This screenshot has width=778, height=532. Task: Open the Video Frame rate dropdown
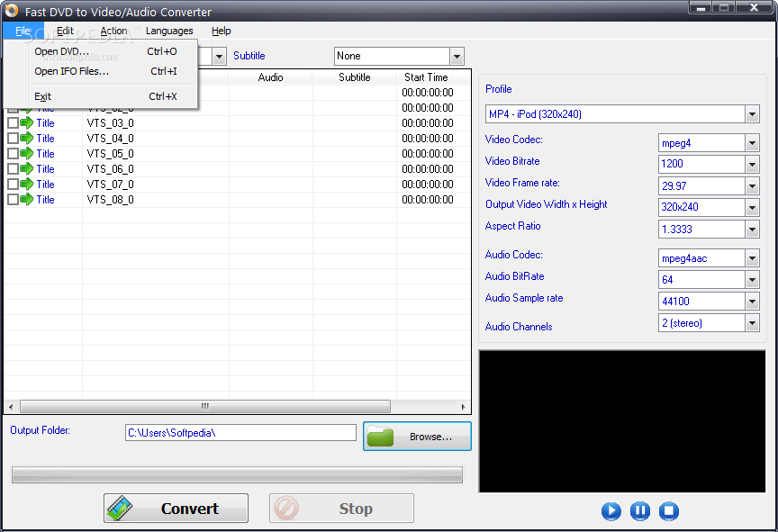[x=752, y=186]
